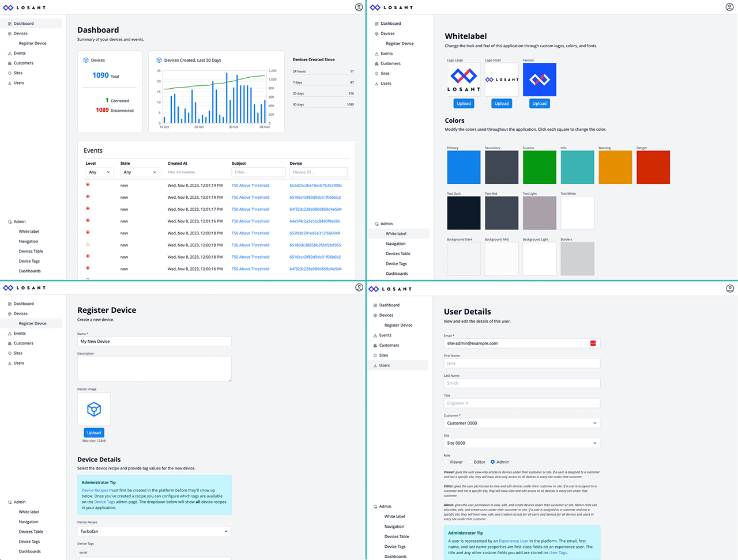Click the Logo Large Losant image

(x=464, y=80)
